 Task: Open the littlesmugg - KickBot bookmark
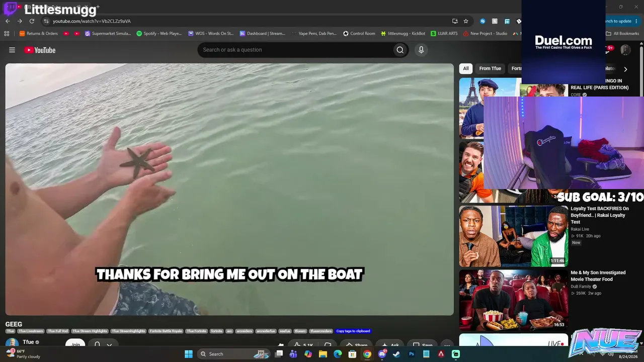(403, 34)
